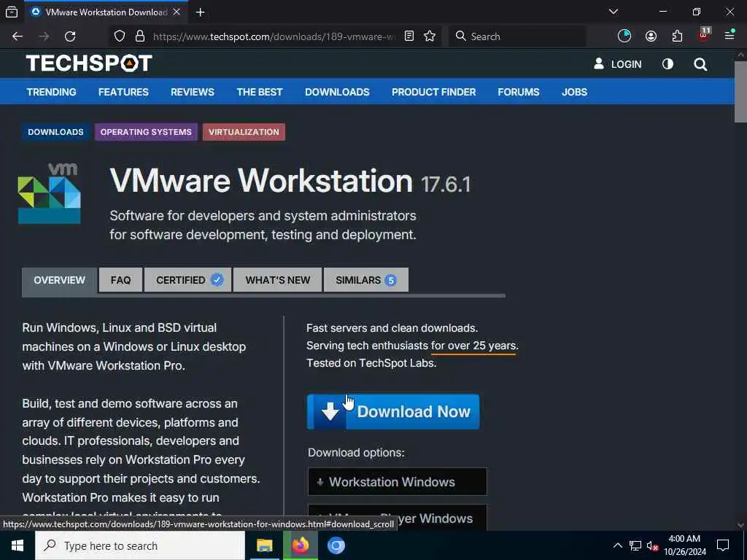Open the notification center icon

pyautogui.click(x=723, y=545)
